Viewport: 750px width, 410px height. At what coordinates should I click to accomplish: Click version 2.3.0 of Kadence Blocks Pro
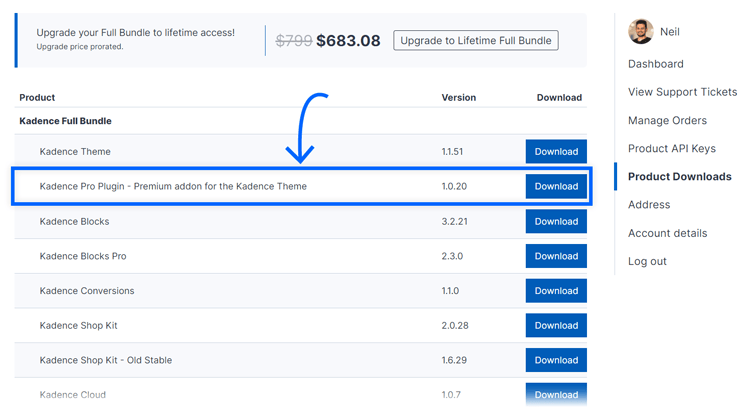click(x=452, y=256)
